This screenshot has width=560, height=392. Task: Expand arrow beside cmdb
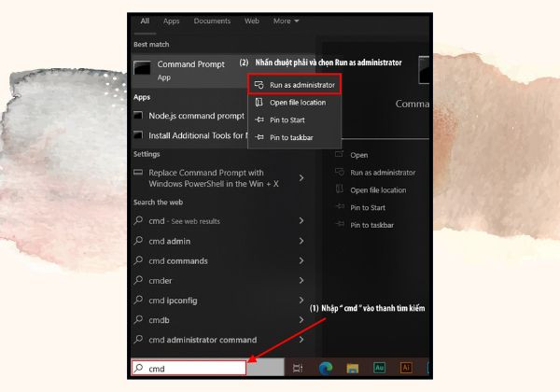(x=301, y=319)
